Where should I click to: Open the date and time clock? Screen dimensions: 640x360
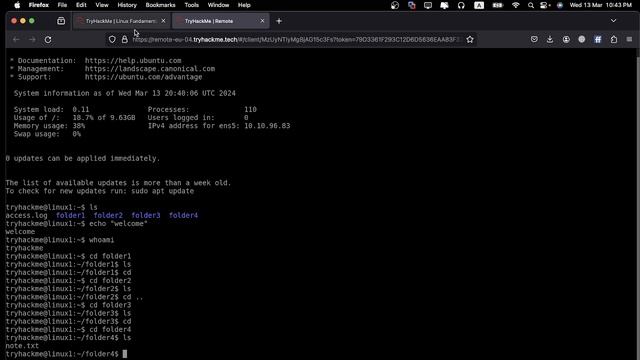600,5
